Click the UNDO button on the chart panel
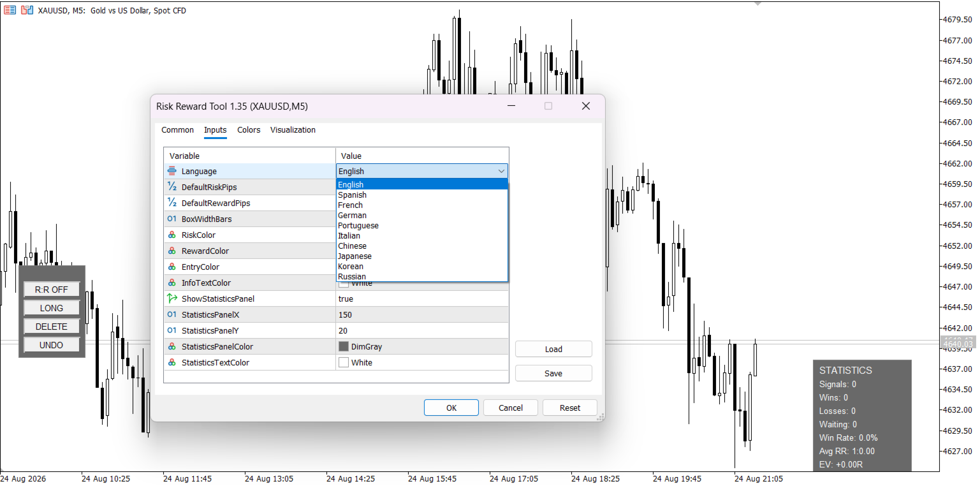Screen dimensions: 980x486 click(52, 345)
